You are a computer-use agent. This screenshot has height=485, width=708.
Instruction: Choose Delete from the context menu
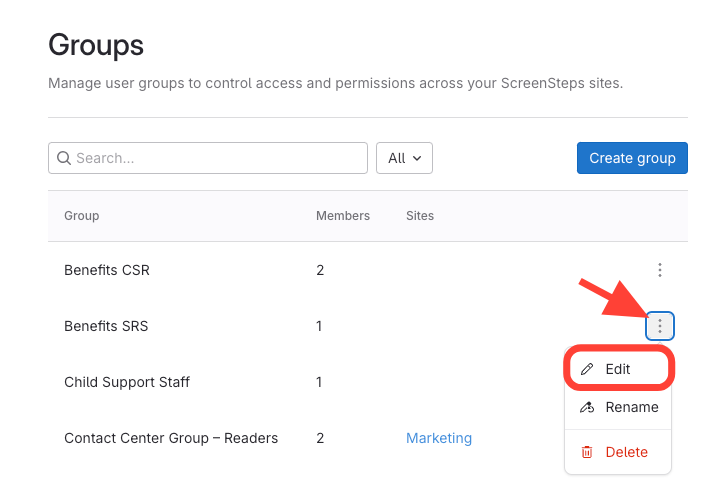[x=626, y=452]
